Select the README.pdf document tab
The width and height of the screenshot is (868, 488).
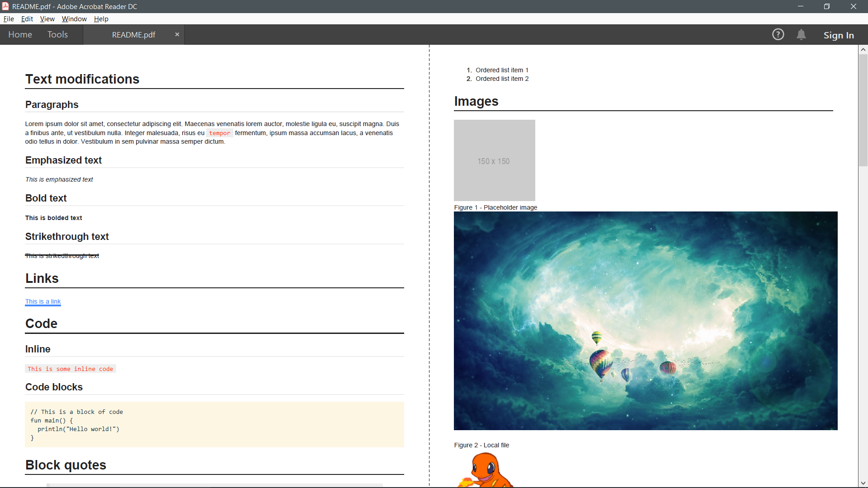pyautogui.click(x=133, y=35)
